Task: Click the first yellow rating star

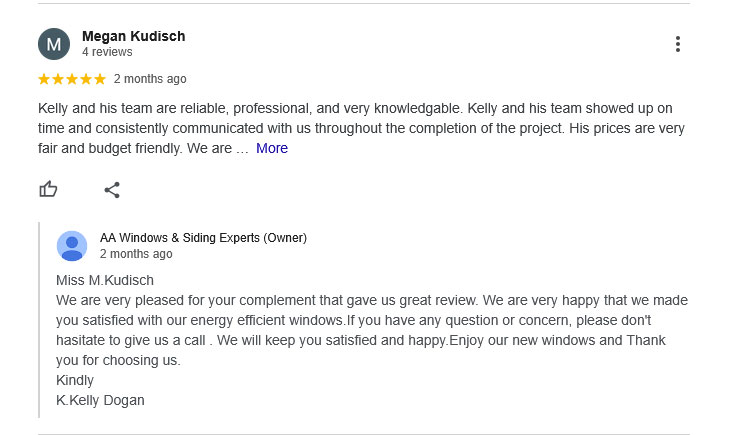Action: pos(44,79)
